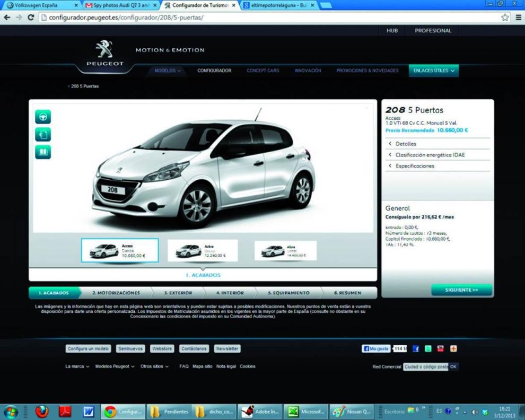Open the PROFESIONAL link
The image size is (525, 420).
[433, 30]
